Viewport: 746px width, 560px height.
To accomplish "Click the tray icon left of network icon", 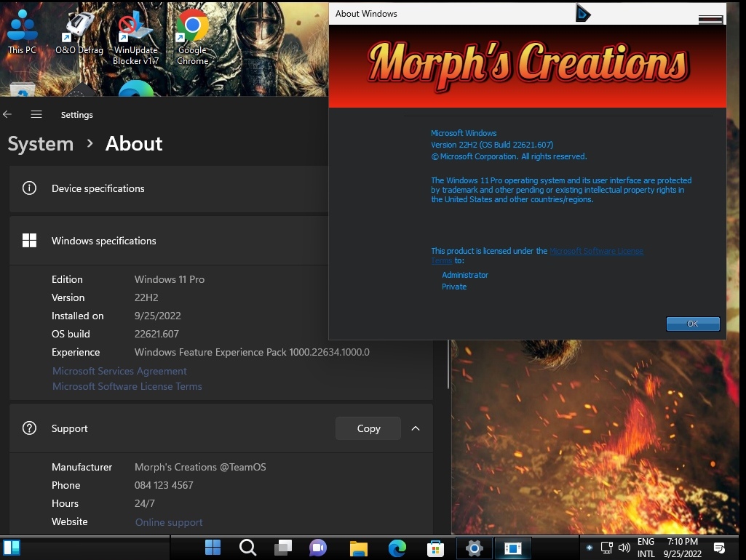I will click(x=589, y=548).
